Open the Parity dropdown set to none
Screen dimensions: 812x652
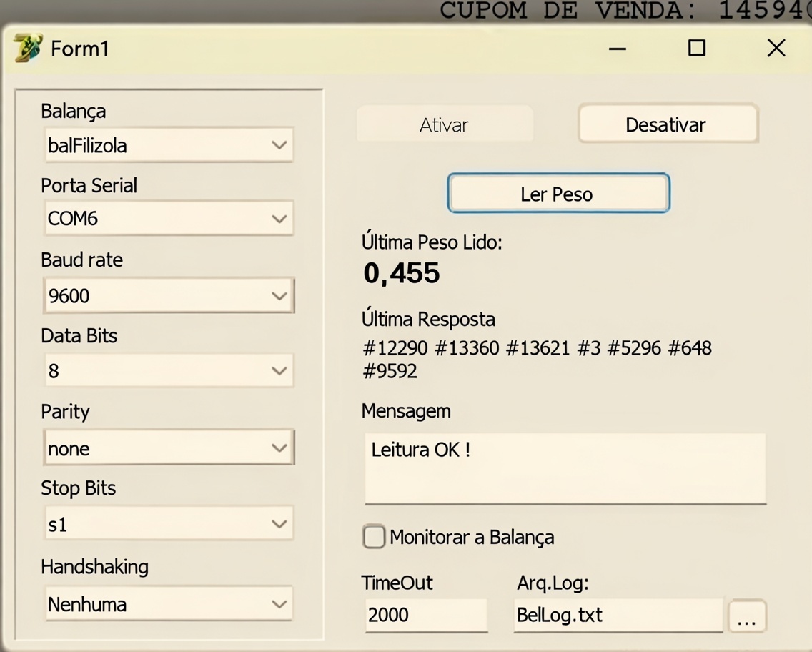pyautogui.click(x=169, y=448)
